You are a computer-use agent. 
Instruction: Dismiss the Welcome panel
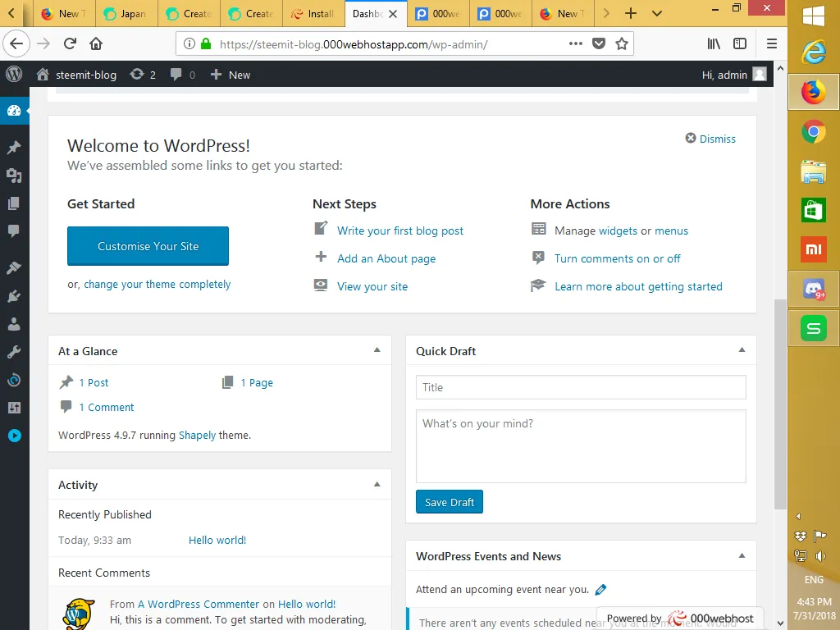710,139
